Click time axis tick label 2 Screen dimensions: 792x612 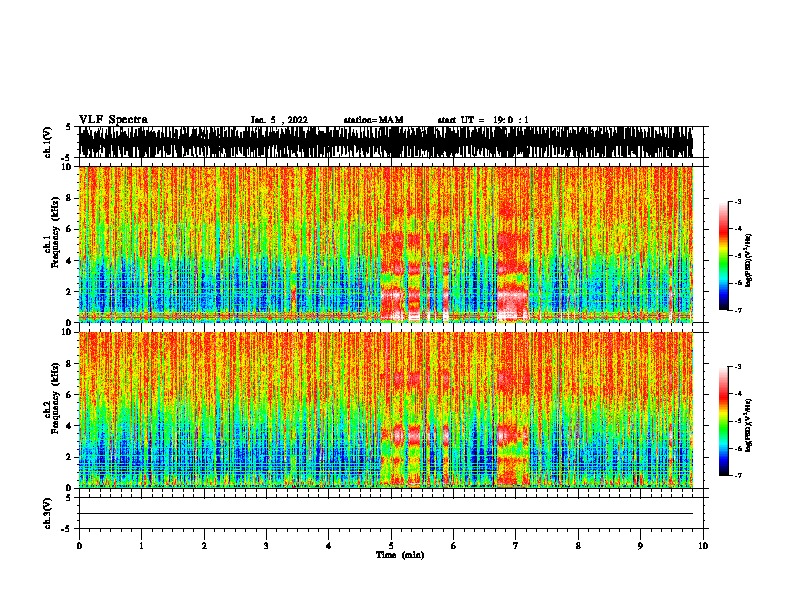click(204, 546)
